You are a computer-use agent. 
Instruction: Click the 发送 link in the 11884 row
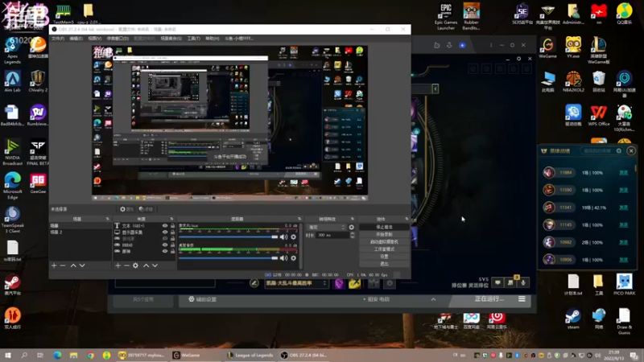tap(623, 173)
